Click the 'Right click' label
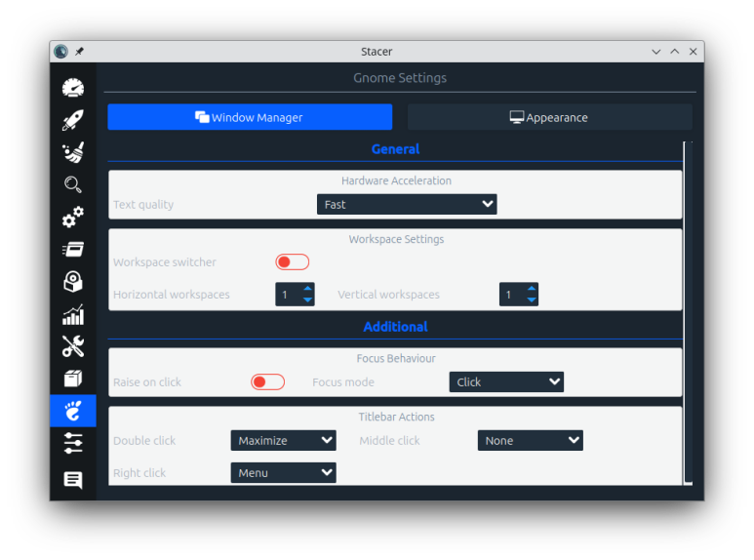Viewport: 754px width, 560px height. point(139,473)
